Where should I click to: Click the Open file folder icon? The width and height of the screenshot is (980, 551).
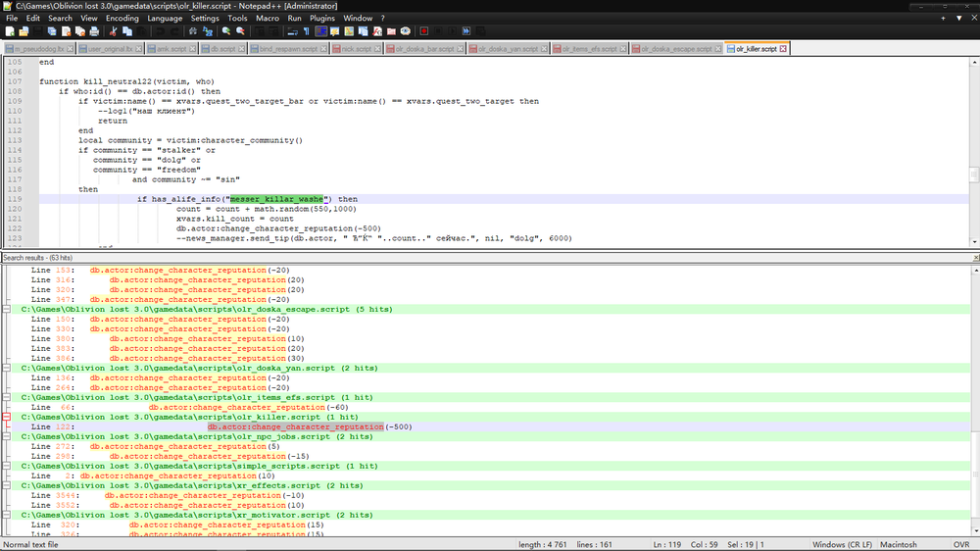click(22, 31)
